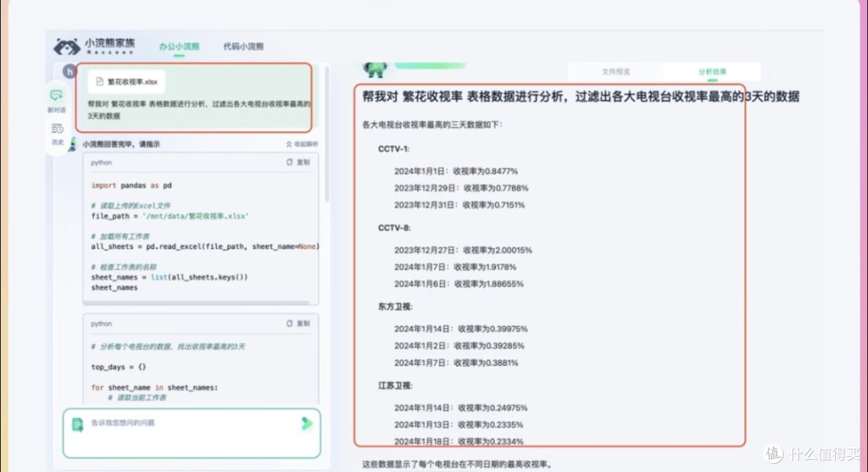Image resolution: width=868 pixels, height=472 pixels.
Task: Click the 2023年12月27日 2.00015% row
Action: [x=463, y=250]
